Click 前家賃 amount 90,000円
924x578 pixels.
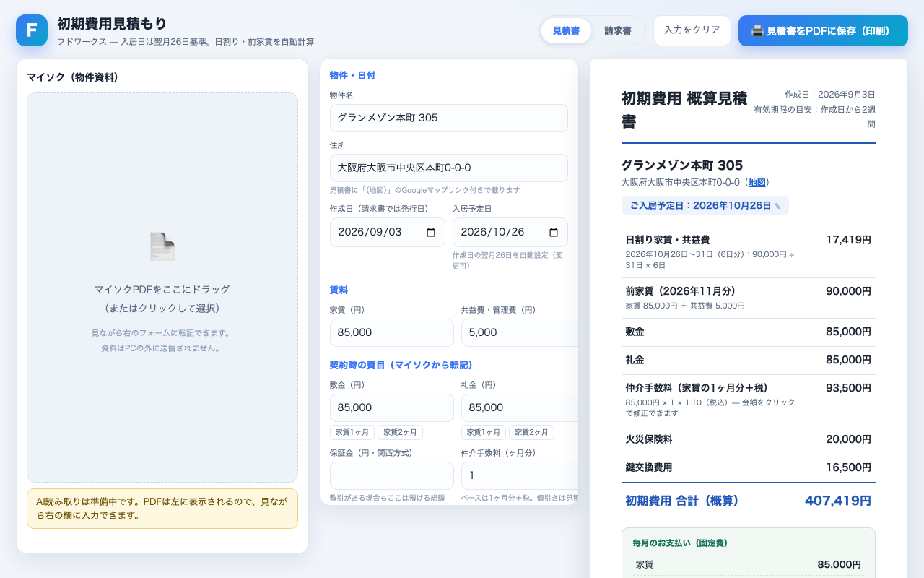tap(848, 291)
